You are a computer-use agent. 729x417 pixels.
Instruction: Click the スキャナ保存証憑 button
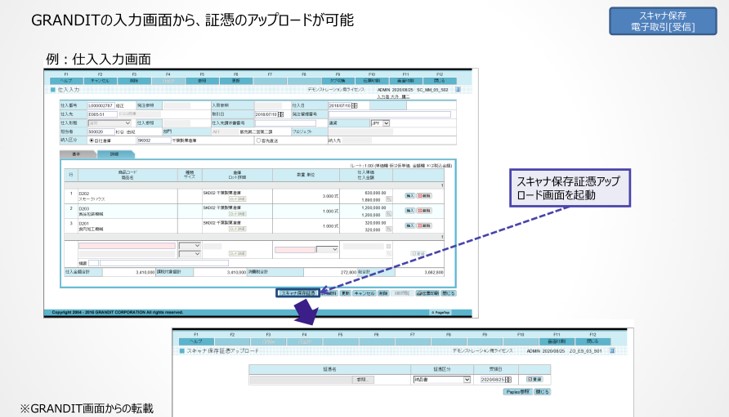coord(298,293)
